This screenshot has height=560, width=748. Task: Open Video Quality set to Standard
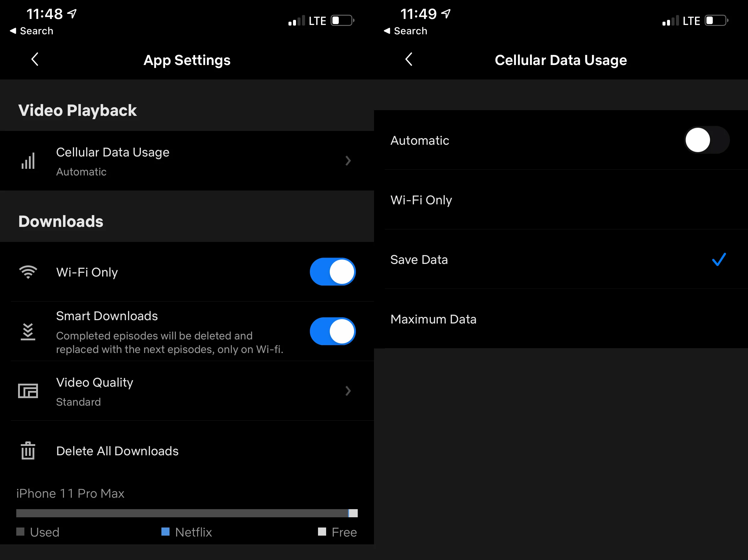tap(95, 391)
